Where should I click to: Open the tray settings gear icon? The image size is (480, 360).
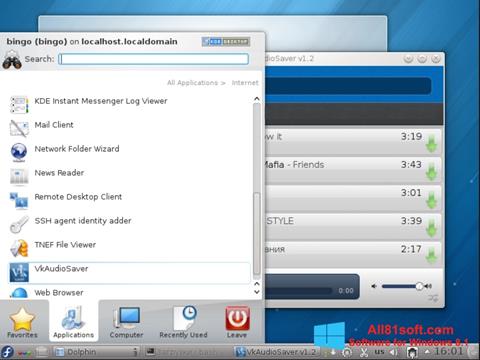tap(347, 352)
